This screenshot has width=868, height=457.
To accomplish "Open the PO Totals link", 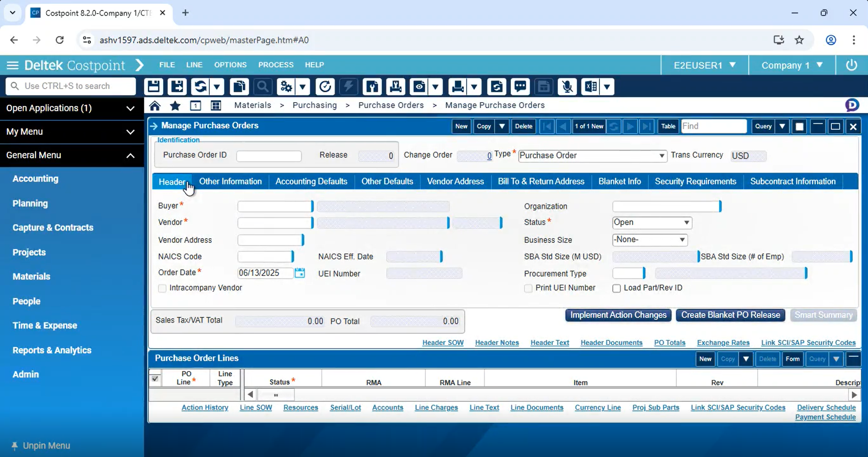I will tap(670, 343).
